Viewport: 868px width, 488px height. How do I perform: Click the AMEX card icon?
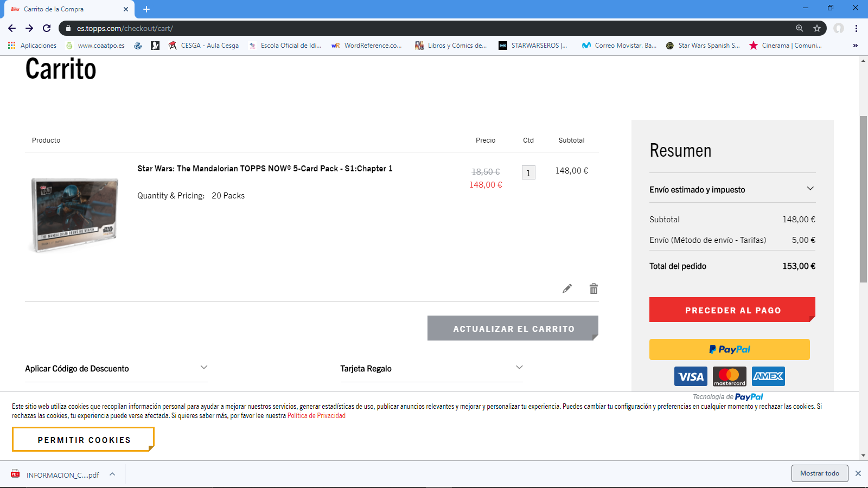pyautogui.click(x=768, y=376)
